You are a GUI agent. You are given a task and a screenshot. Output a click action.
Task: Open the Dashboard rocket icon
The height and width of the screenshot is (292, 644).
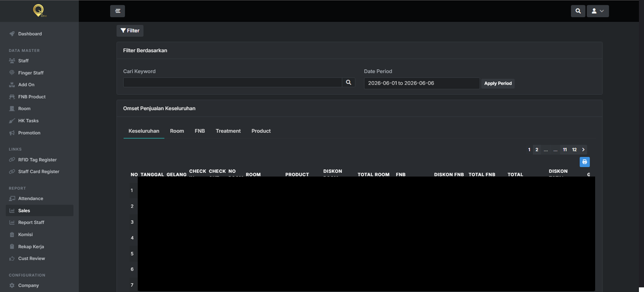pyautogui.click(x=12, y=34)
